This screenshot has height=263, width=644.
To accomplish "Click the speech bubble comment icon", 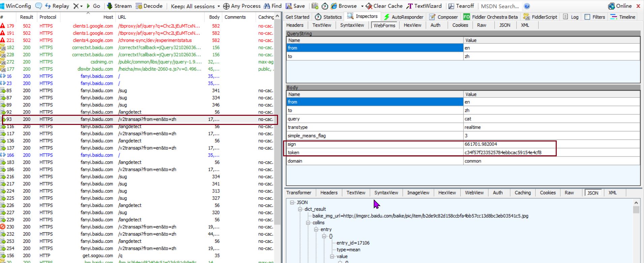I will (x=39, y=6).
